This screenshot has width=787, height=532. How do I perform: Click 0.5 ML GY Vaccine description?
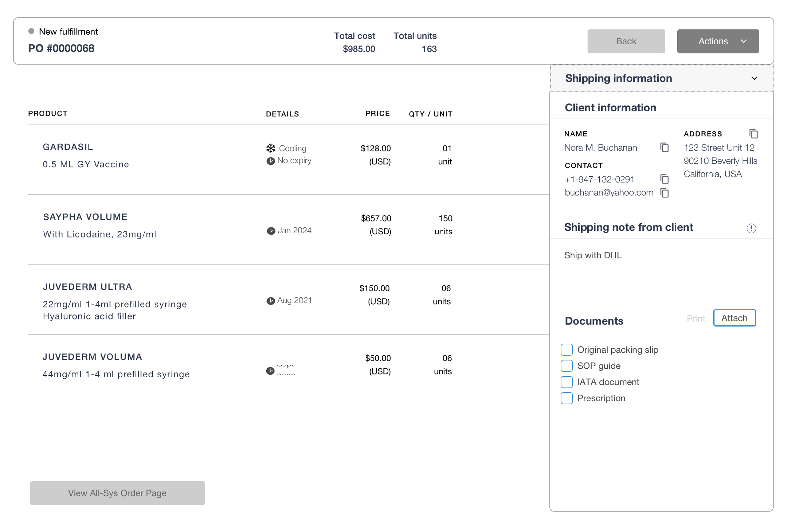[x=86, y=164]
